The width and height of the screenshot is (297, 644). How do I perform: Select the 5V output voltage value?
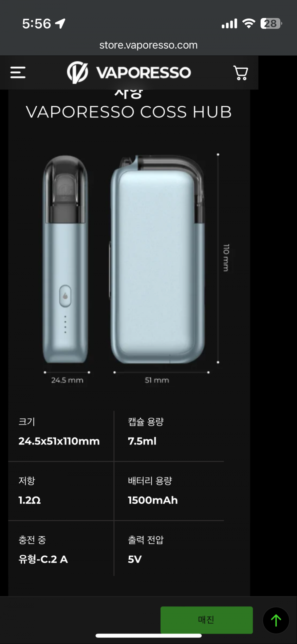point(135,559)
